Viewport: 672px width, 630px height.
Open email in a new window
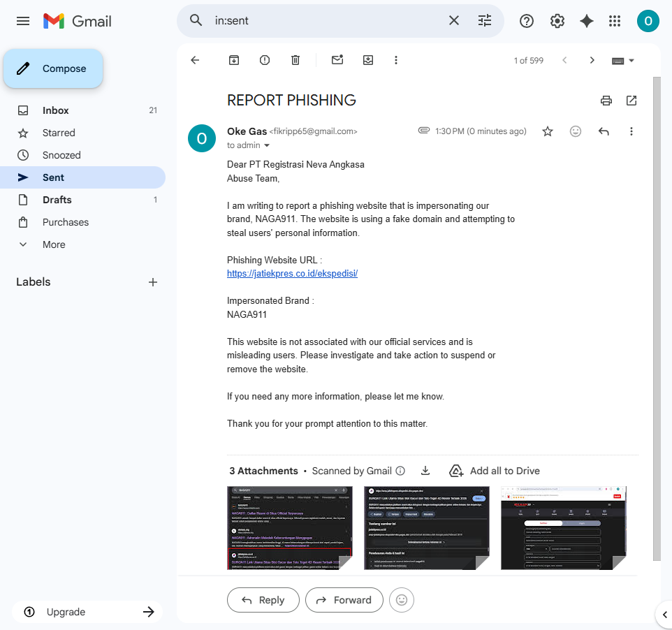[x=631, y=101]
